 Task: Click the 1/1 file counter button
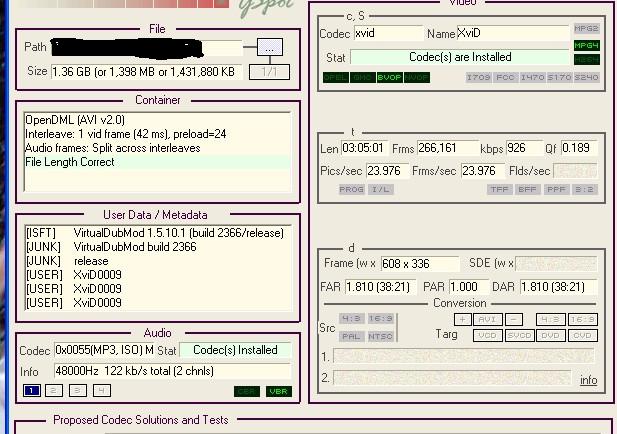[270, 72]
